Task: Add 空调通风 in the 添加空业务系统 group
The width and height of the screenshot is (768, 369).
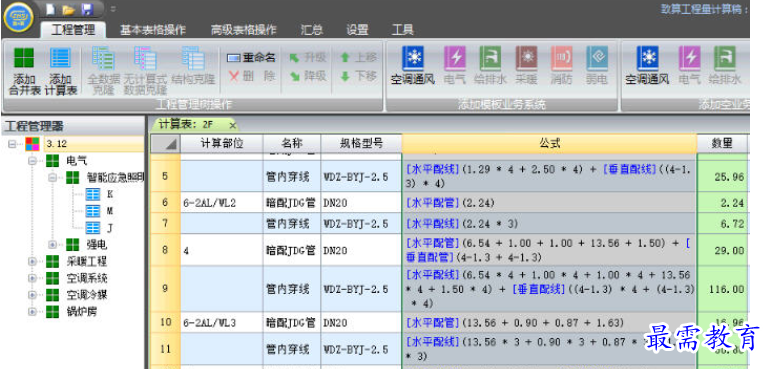Action: (647, 66)
